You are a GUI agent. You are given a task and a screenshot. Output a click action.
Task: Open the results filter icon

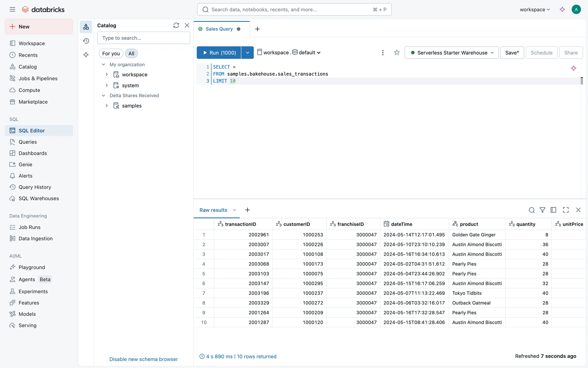542,210
